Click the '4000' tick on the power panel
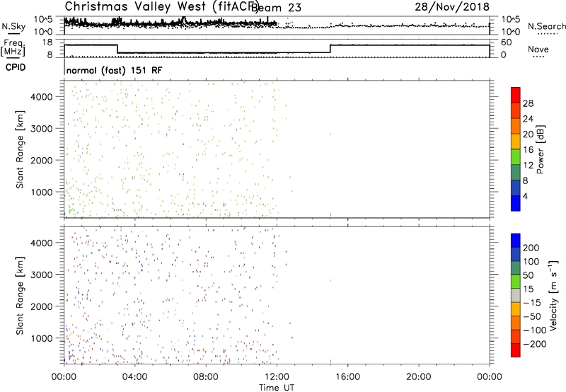566x392 pixels. [x=41, y=97]
